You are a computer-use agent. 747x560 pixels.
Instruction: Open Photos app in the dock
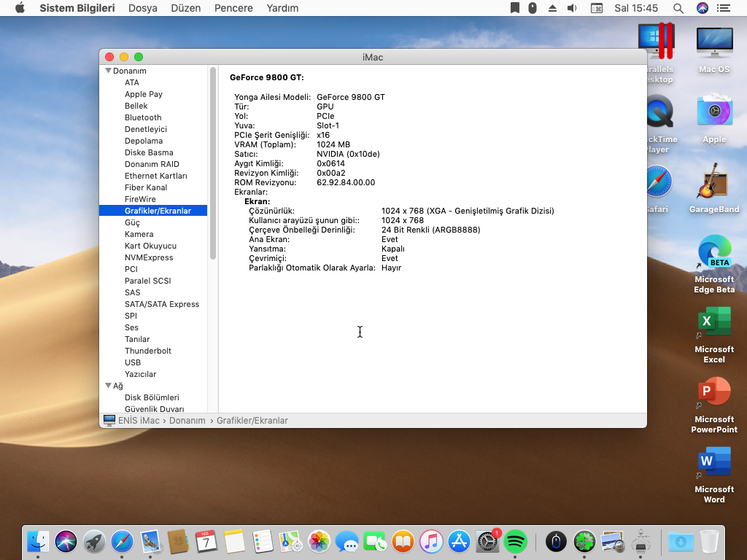click(319, 541)
